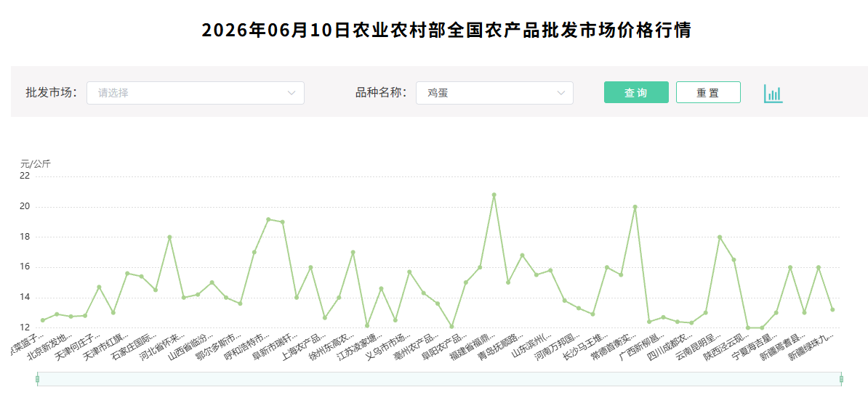The image size is (868, 403).
Task: Click the chevron arrow in the 鸡蛋 select
Action: point(560,93)
